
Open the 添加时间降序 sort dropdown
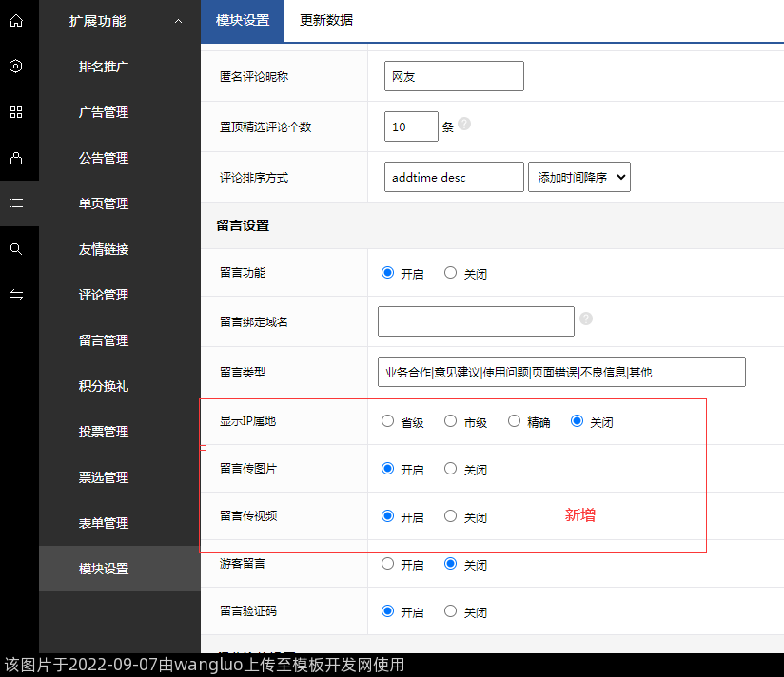click(578, 177)
